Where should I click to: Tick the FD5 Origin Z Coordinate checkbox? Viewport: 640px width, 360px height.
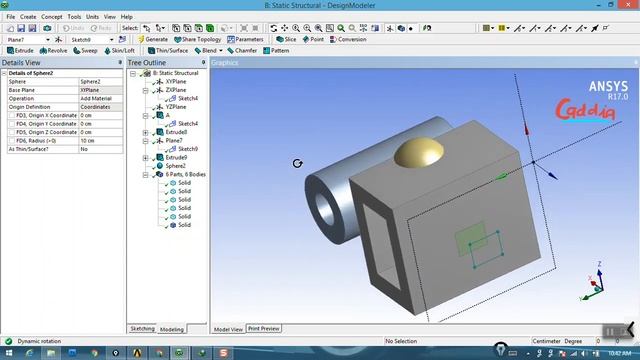[x=12, y=132]
